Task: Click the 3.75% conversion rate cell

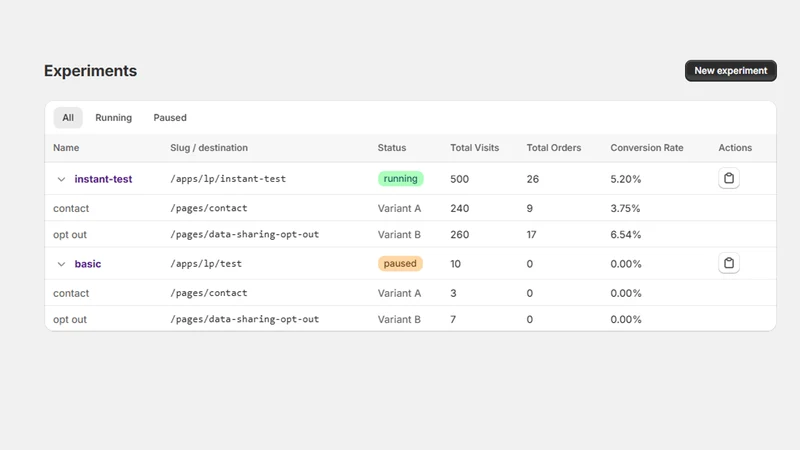Action: pos(625,208)
